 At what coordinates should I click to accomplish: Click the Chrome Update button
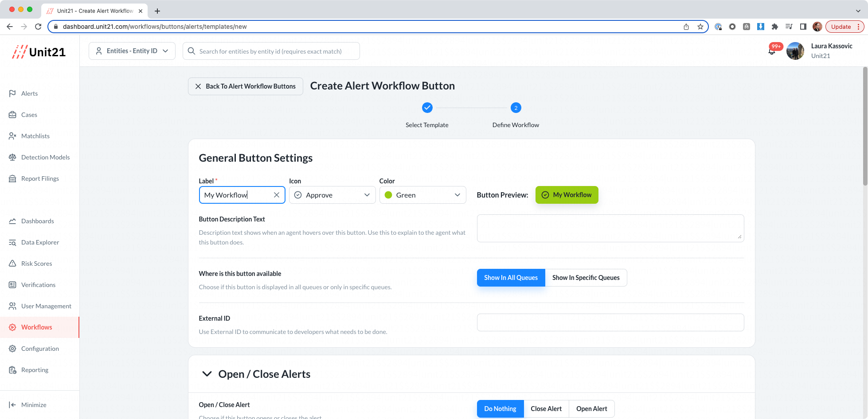point(845,27)
